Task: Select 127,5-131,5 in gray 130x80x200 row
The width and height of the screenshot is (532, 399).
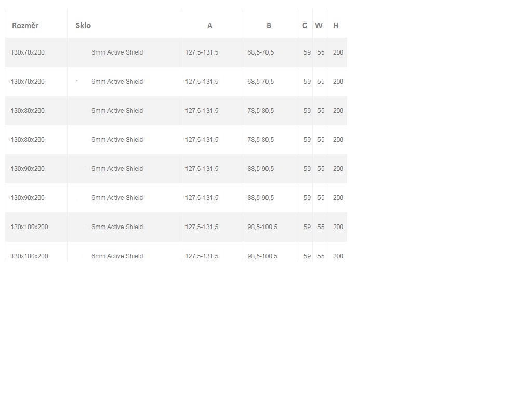Action: 202,111
